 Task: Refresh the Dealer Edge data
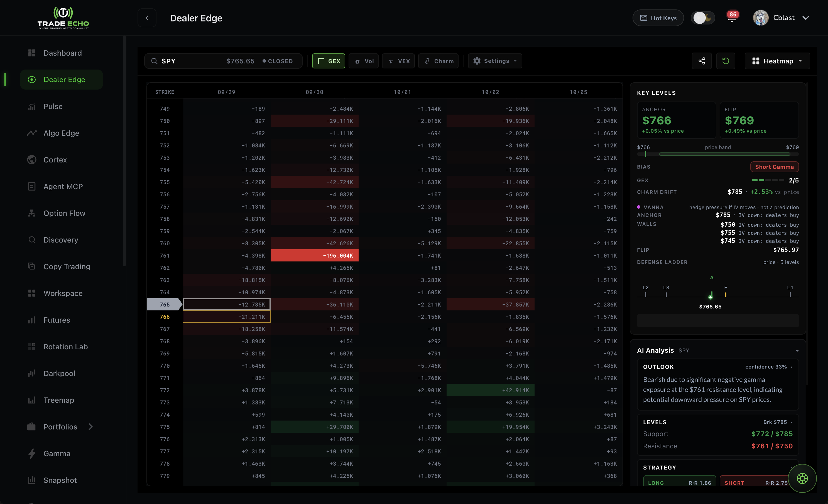coord(726,61)
